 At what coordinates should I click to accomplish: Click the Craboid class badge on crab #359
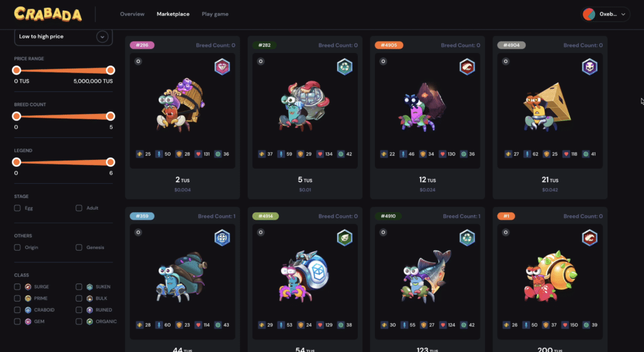pyautogui.click(x=222, y=237)
